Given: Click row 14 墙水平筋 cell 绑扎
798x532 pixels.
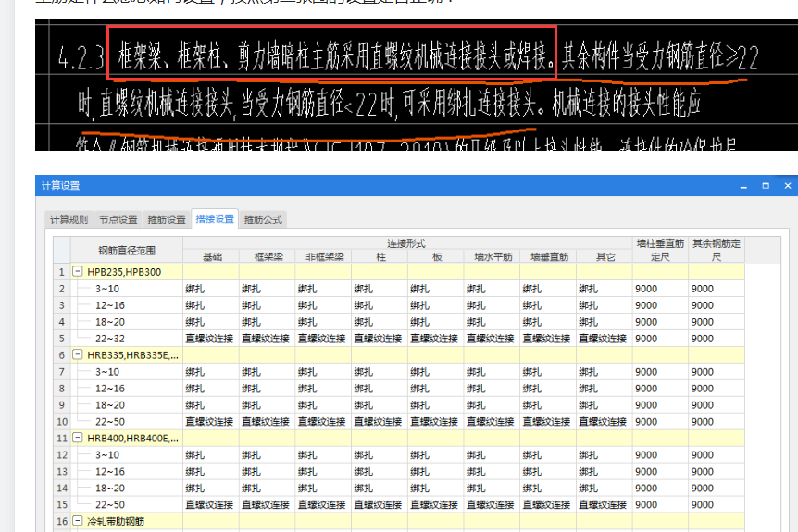Looking at the screenshot, I should [493, 488].
